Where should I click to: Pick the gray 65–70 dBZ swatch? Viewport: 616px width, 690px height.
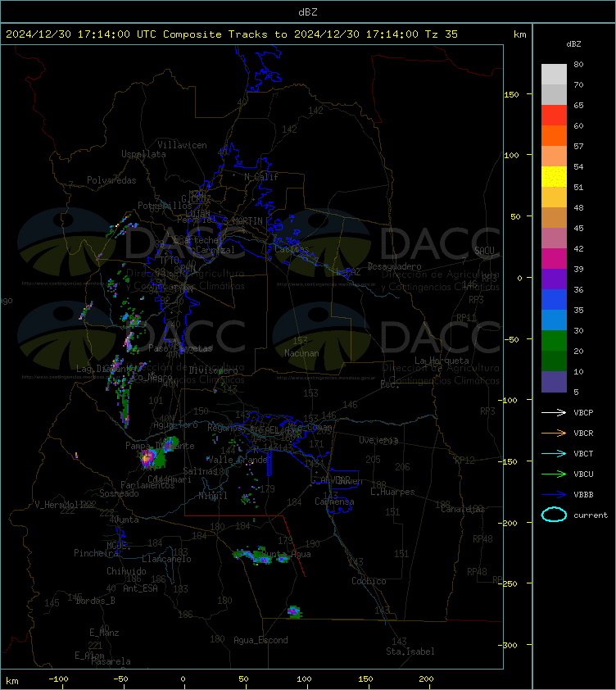[554, 94]
